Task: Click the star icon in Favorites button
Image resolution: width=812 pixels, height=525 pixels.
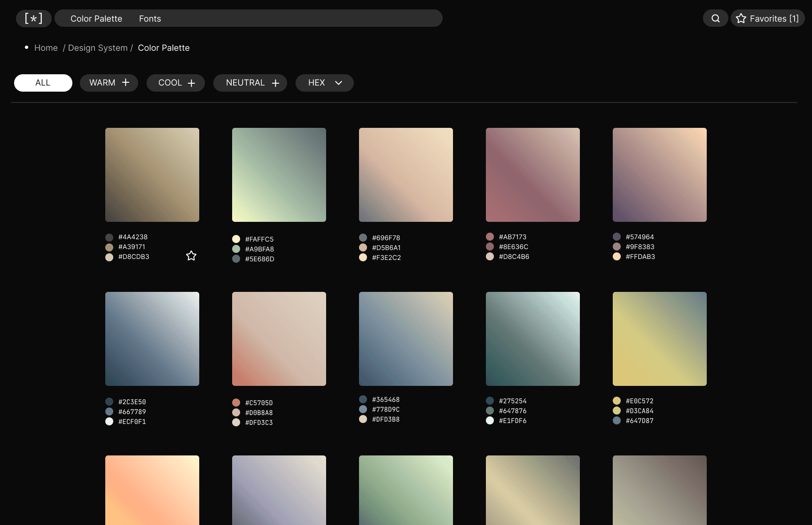Action: (741, 18)
